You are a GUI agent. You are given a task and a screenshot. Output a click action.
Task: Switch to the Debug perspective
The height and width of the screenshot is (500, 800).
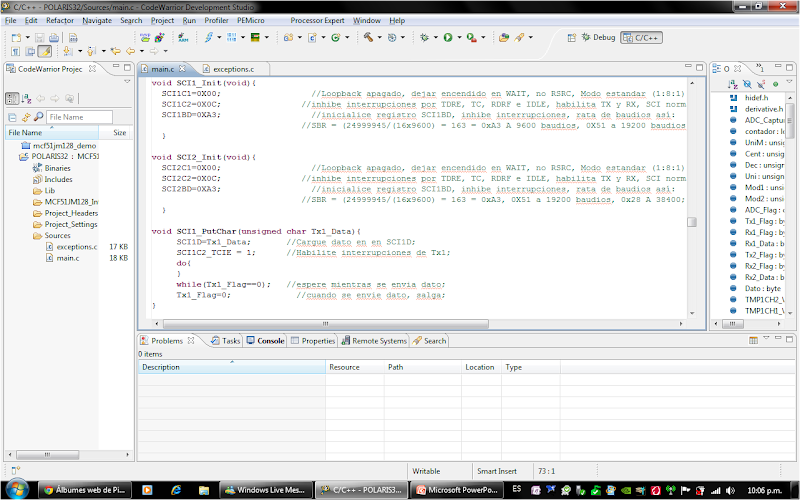(598, 37)
